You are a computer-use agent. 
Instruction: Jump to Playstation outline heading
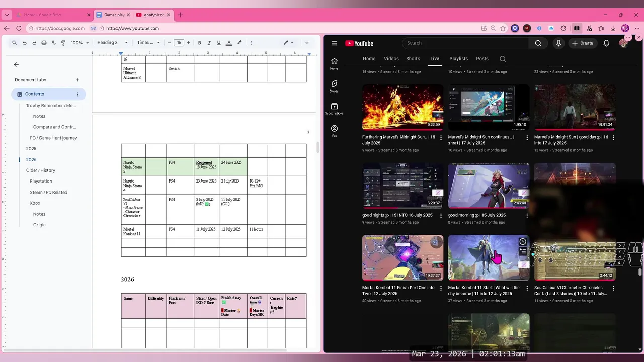tap(41, 182)
